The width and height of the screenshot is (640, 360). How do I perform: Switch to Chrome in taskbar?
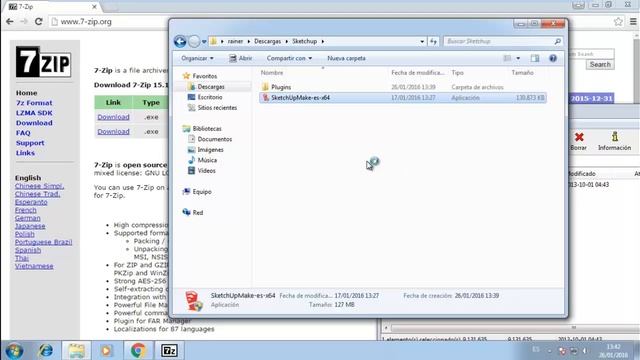coord(138,351)
